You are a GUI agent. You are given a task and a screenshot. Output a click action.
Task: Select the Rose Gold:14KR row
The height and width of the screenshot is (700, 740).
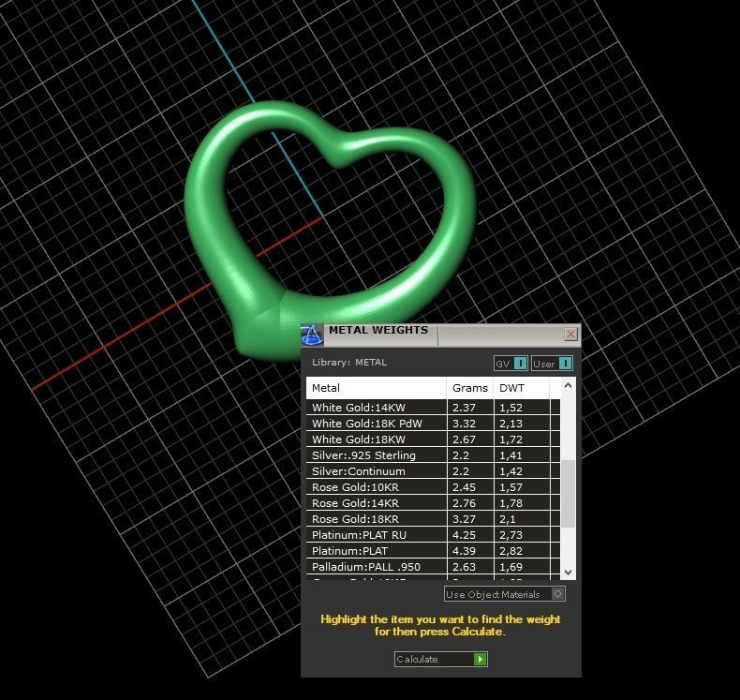click(x=434, y=503)
